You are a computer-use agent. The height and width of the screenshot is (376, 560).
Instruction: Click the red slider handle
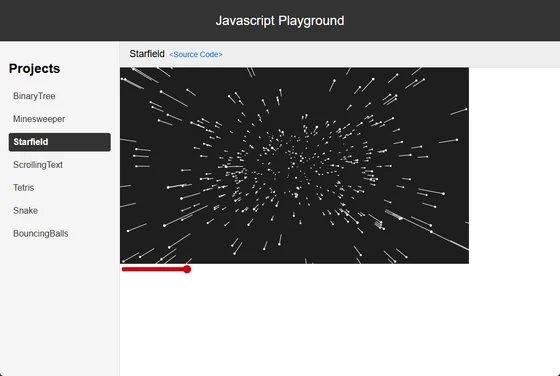coord(187,269)
